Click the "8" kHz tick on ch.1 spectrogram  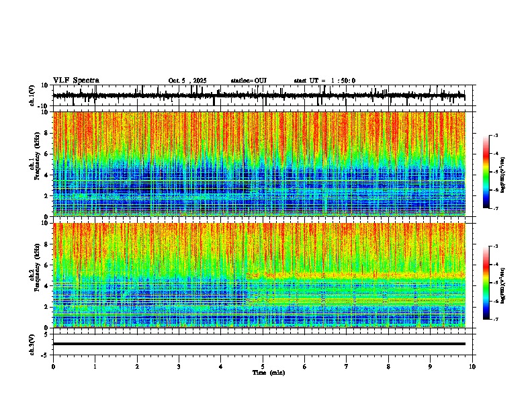tap(46, 133)
